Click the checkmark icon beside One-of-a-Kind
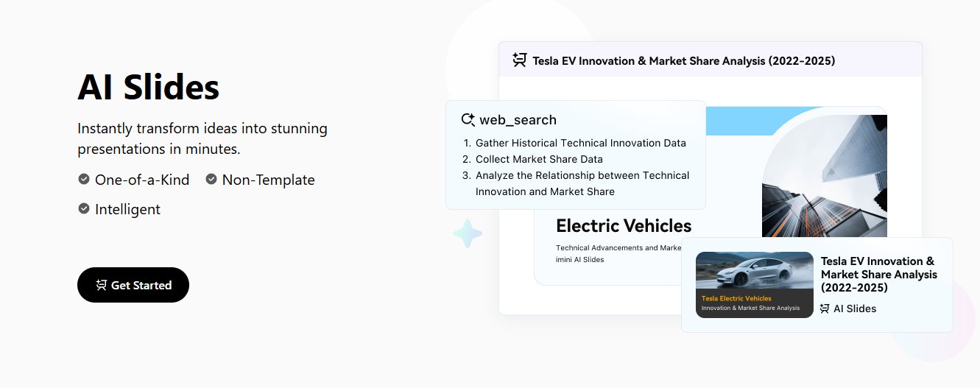This screenshot has width=980, height=388. pos(84,179)
